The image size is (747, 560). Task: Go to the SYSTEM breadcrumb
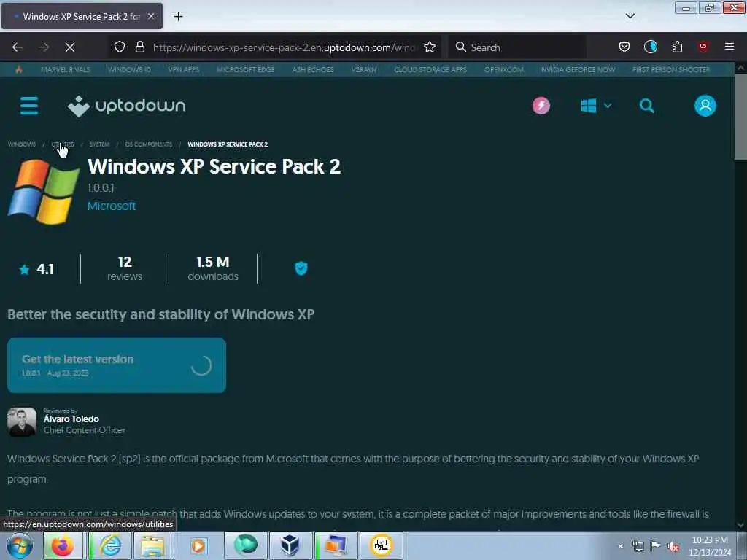point(99,144)
